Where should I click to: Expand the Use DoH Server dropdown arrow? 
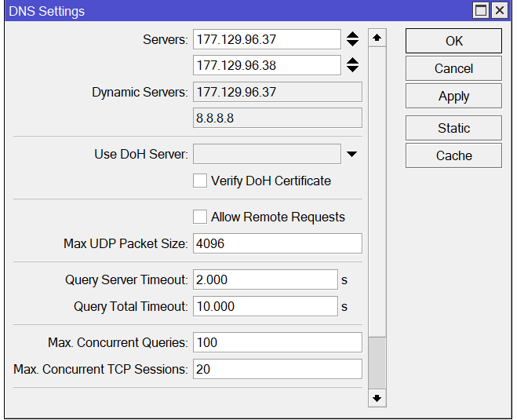point(351,154)
